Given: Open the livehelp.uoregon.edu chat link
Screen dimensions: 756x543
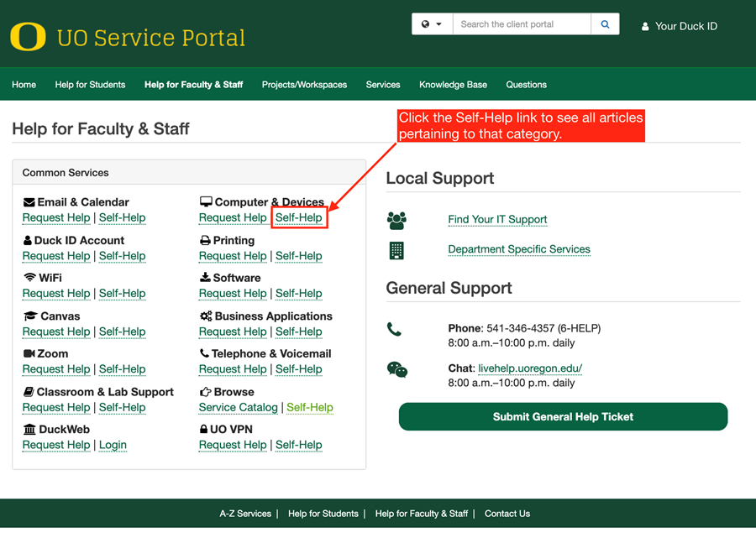Looking at the screenshot, I should [x=530, y=368].
